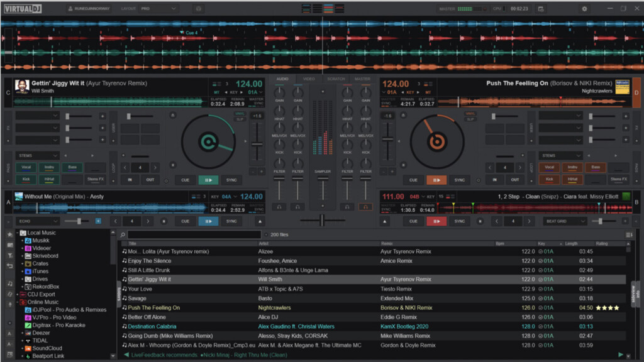Open the BEAT GRID dropdown on deck B
This screenshot has height=362, width=644.
(565, 221)
